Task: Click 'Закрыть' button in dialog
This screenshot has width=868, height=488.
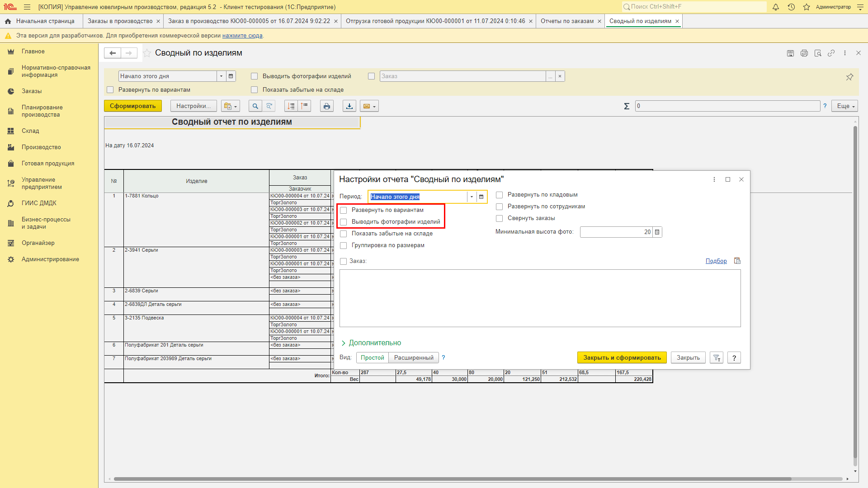Action: (688, 358)
